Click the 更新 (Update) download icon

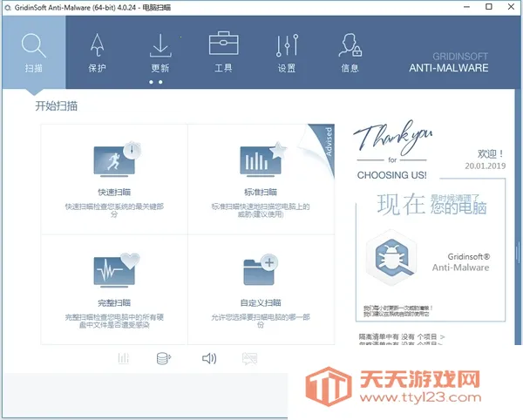click(x=160, y=52)
